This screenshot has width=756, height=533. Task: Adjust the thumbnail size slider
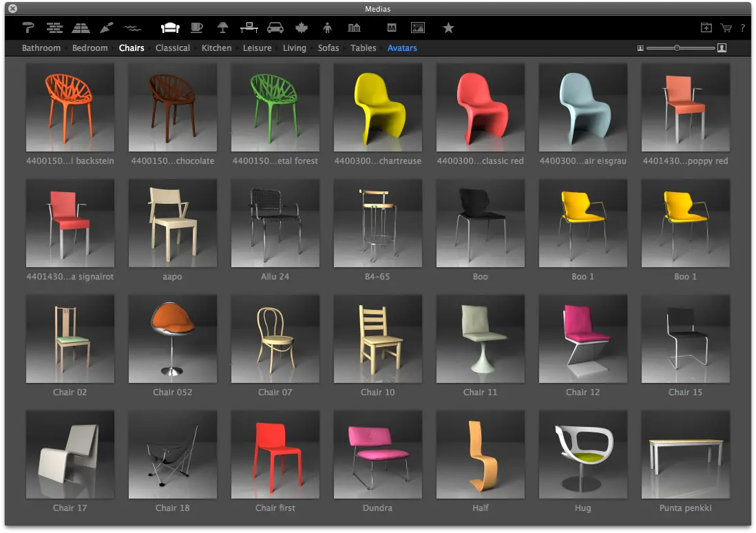click(678, 48)
